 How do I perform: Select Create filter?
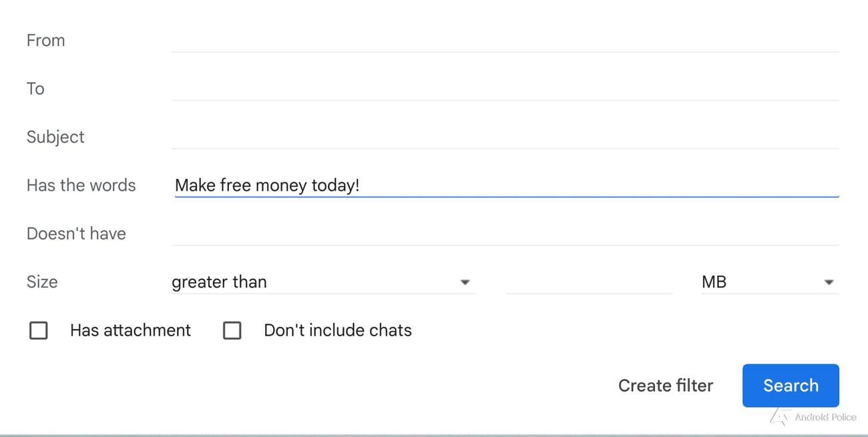665,385
